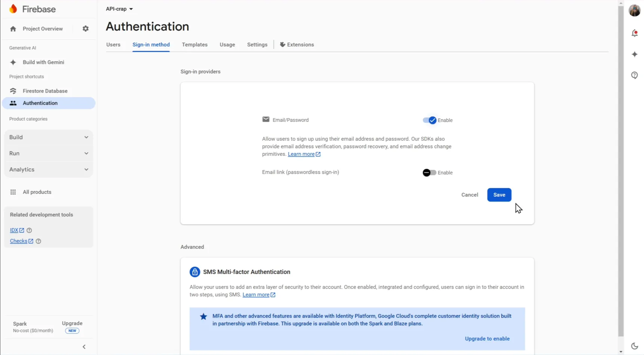Open the Usage tab
644x355 pixels.
227,44
